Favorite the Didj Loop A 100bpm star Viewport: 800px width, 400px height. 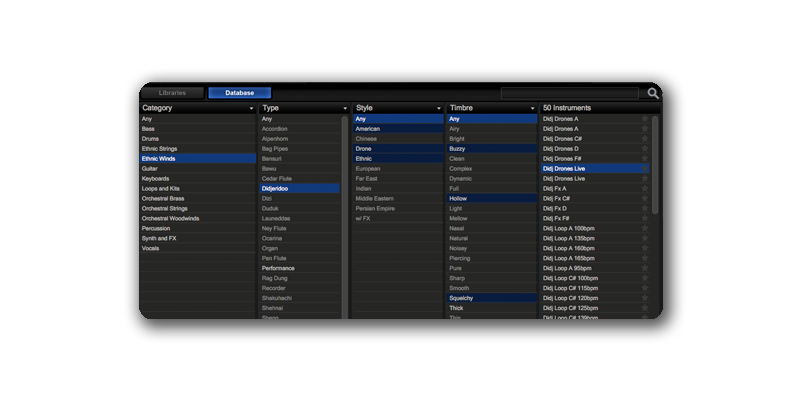(645, 228)
